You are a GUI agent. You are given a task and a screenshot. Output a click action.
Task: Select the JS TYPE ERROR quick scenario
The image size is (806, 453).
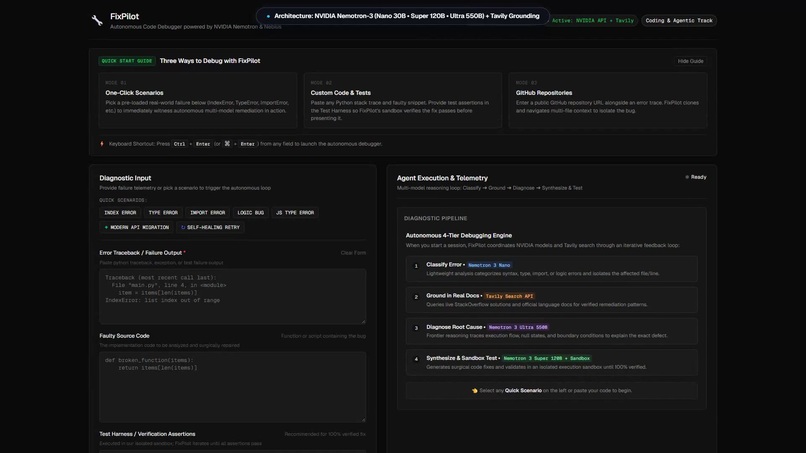click(295, 213)
